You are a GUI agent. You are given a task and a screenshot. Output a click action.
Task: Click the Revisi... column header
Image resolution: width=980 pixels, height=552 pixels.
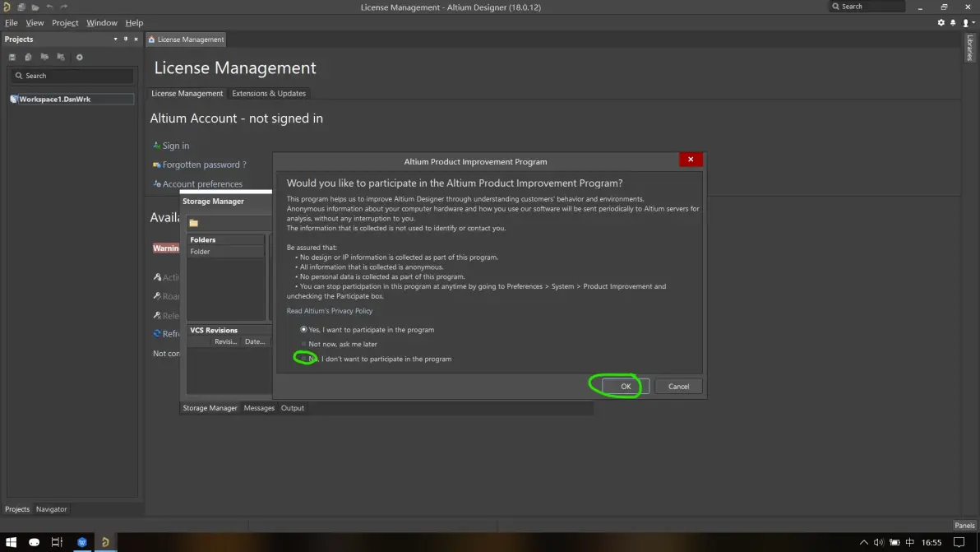pyautogui.click(x=225, y=341)
